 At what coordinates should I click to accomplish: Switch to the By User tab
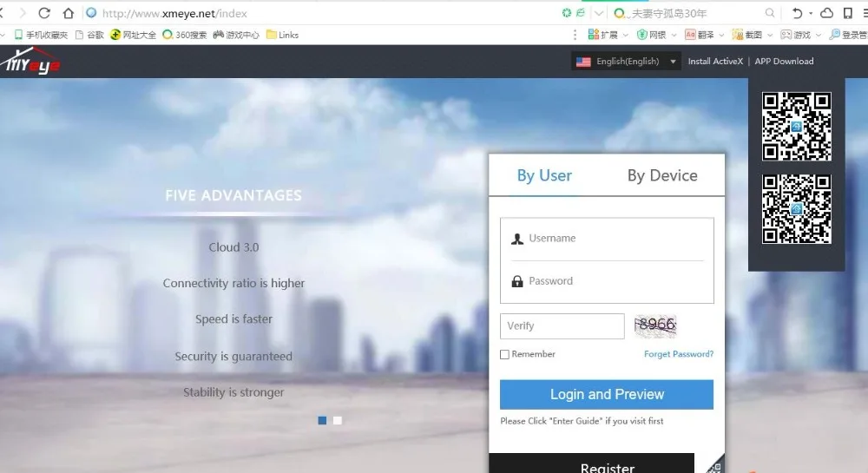pyautogui.click(x=544, y=175)
